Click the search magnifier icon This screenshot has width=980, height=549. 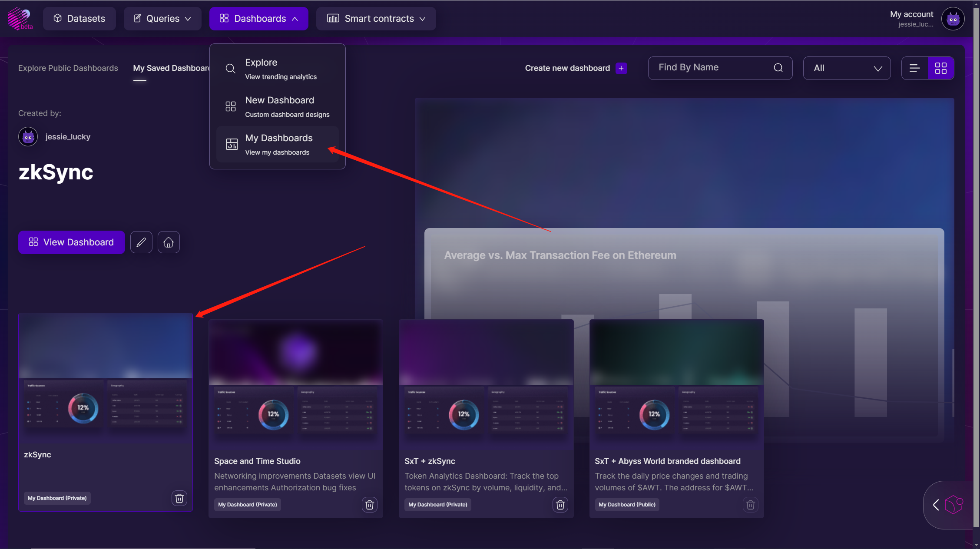coord(778,68)
